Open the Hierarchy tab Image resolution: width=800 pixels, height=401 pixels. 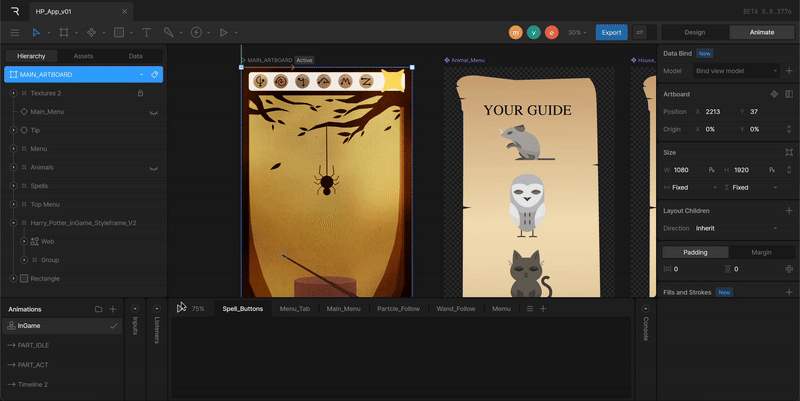point(31,56)
